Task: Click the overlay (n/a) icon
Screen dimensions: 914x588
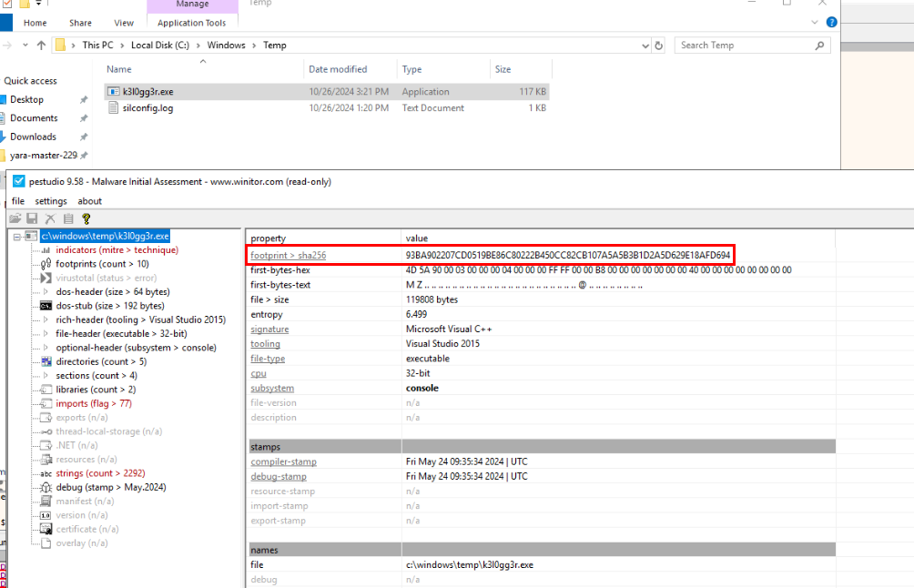Action: point(46,543)
